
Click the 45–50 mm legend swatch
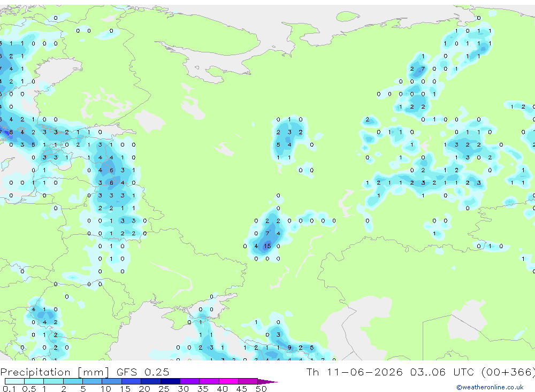click(x=248, y=381)
